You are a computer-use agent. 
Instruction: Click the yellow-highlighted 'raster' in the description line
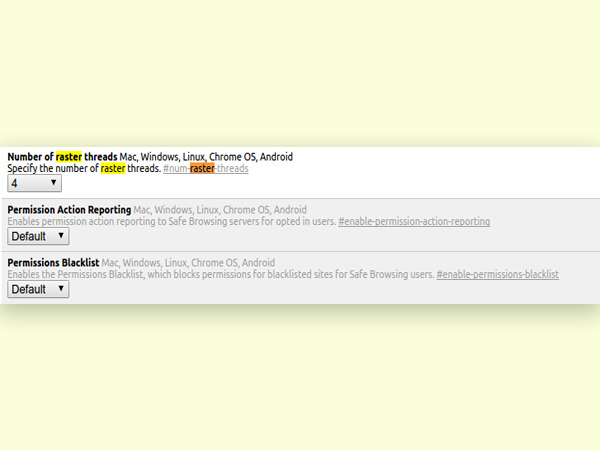pos(114,169)
